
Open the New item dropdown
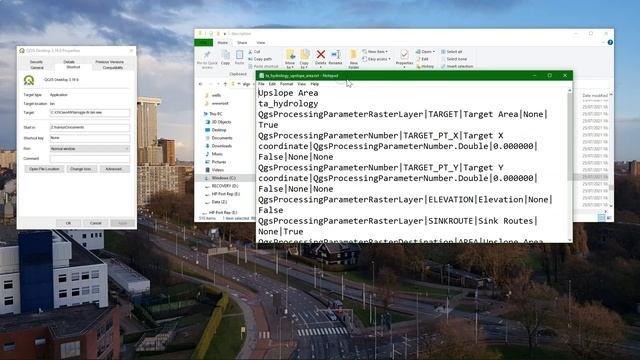click(x=375, y=52)
